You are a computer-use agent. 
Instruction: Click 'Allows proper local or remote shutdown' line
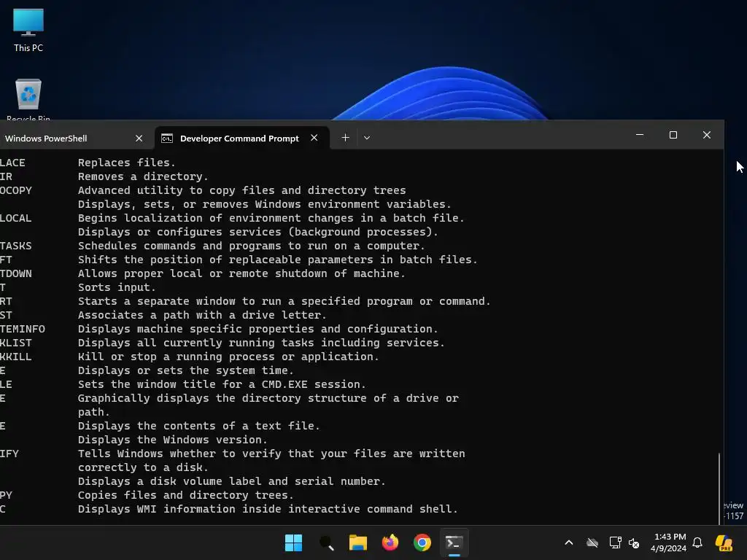click(x=241, y=273)
